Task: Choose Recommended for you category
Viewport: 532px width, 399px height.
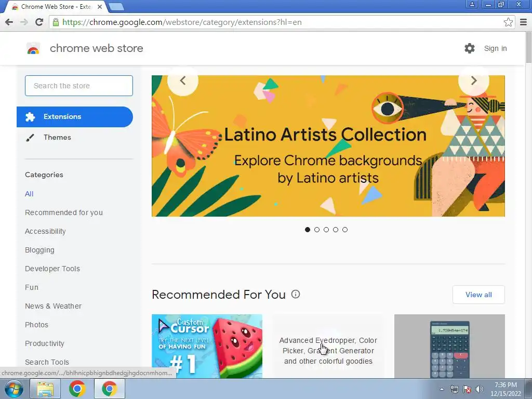Action: (x=64, y=212)
